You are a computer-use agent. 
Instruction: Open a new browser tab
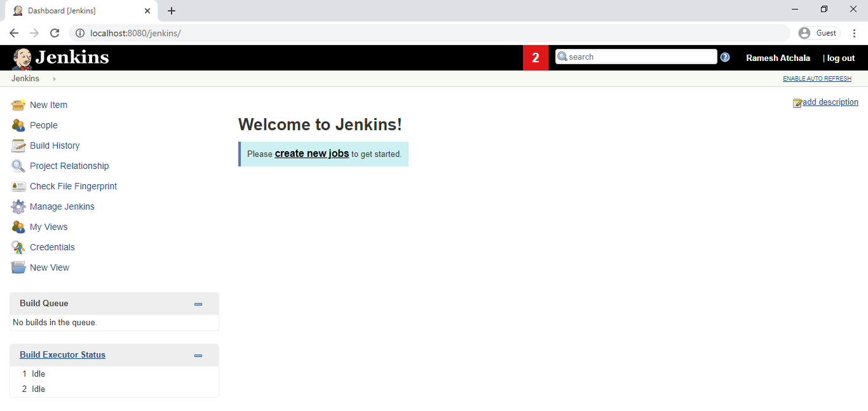[172, 11]
